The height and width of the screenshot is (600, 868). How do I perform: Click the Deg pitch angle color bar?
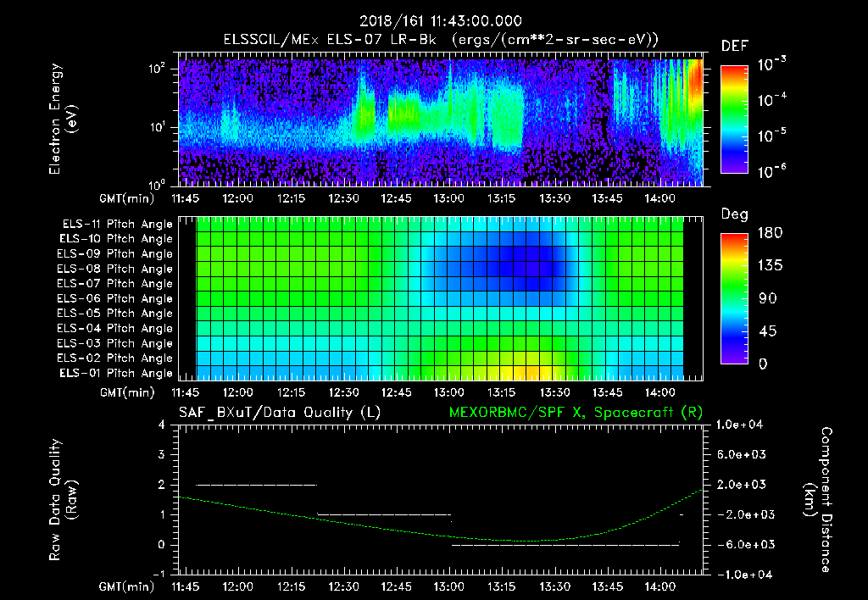734,298
